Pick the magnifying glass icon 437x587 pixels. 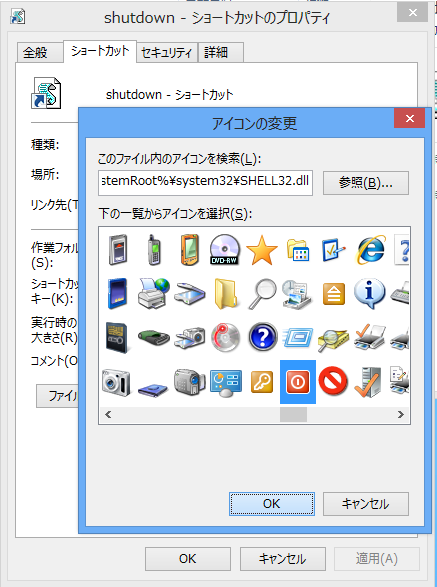262,294
